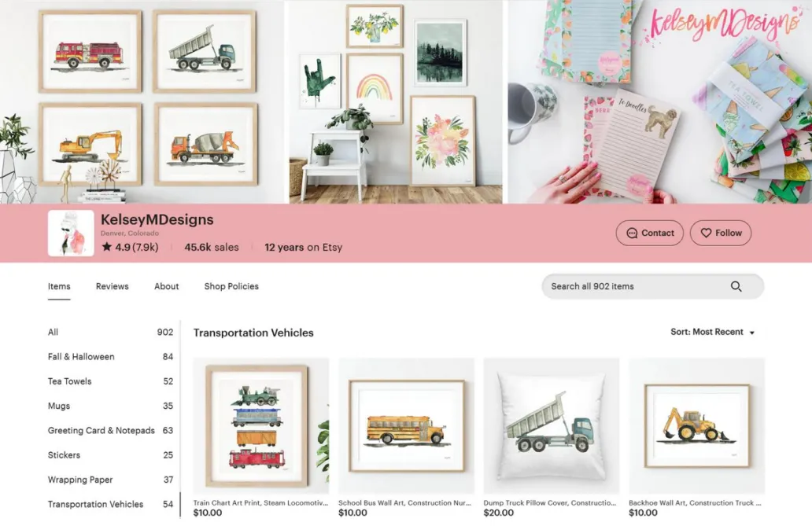812x526 pixels.
Task: Open the KelseyMDesigns shop avatar
Action: pyautogui.click(x=71, y=233)
